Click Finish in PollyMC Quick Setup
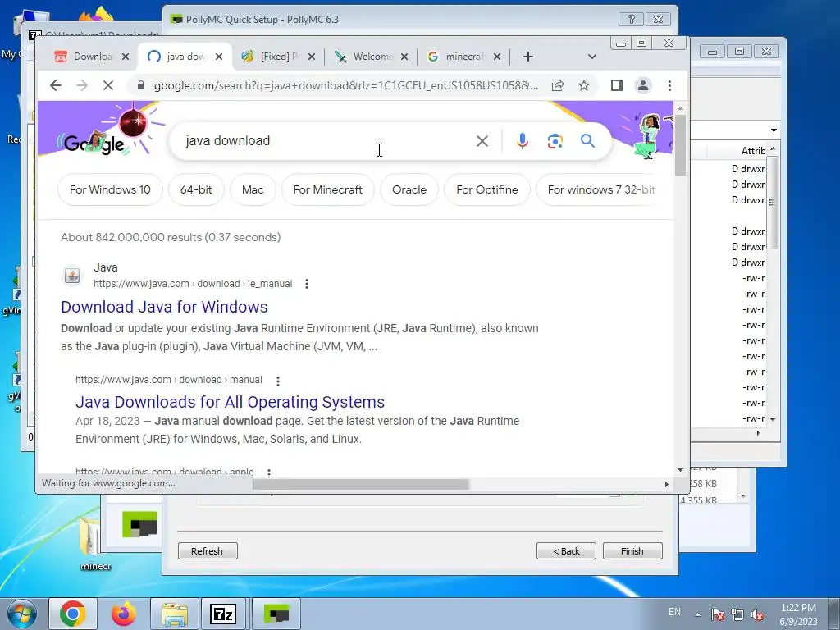The image size is (840, 630). click(632, 551)
